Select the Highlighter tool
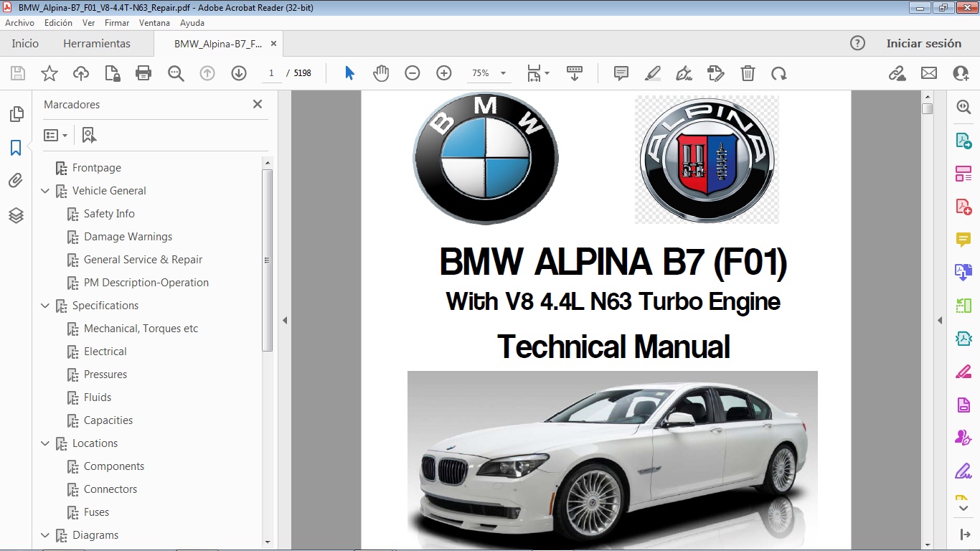The image size is (980, 551). pyautogui.click(x=653, y=72)
